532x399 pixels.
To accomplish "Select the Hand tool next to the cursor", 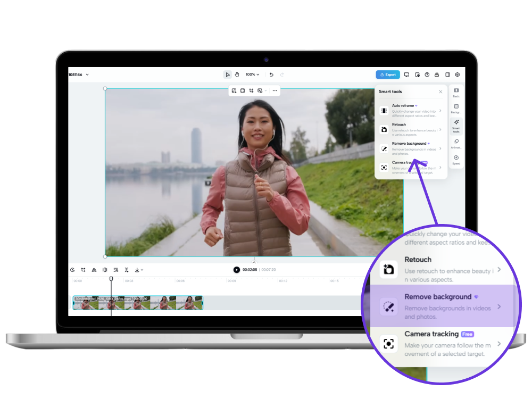I will (237, 74).
